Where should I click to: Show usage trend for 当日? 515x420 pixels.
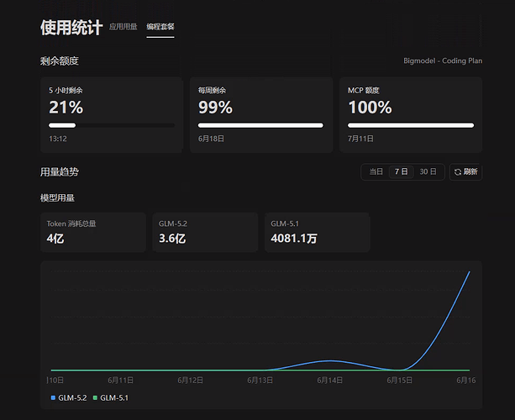pos(376,171)
